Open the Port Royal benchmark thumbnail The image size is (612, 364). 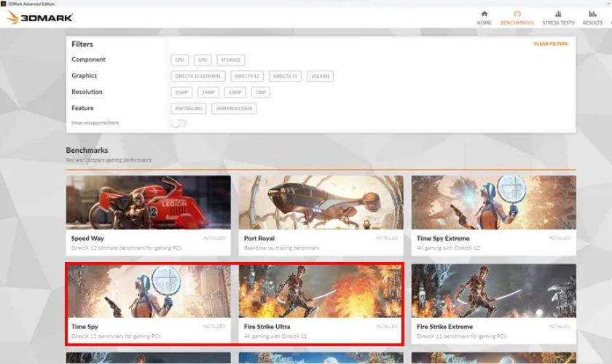321,202
